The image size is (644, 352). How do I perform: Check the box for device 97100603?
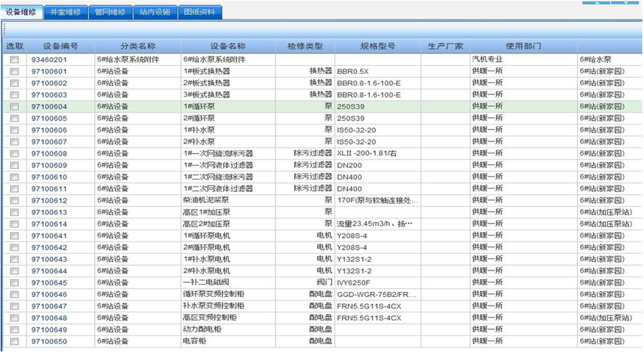[14, 95]
